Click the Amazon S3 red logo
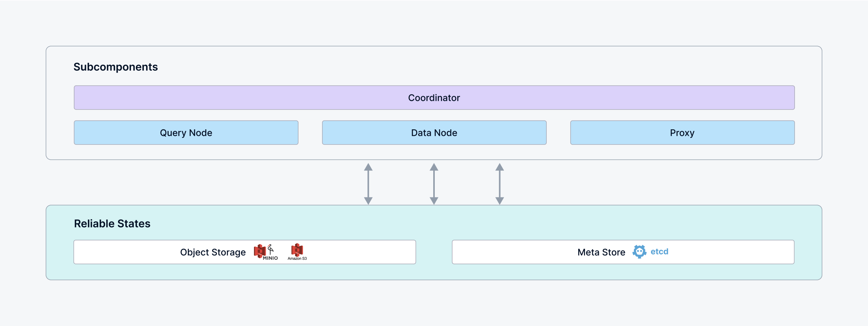The width and height of the screenshot is (868, 326). tap(297, 250)
